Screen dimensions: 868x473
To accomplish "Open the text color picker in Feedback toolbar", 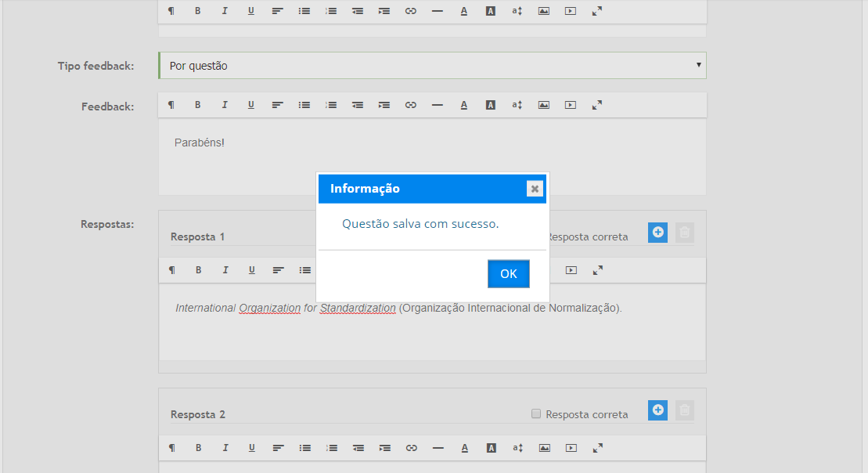I will click(464, 105).
